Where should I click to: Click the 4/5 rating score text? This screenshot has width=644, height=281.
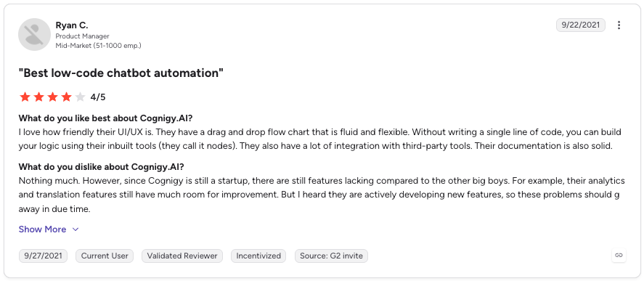pos(98,97)
